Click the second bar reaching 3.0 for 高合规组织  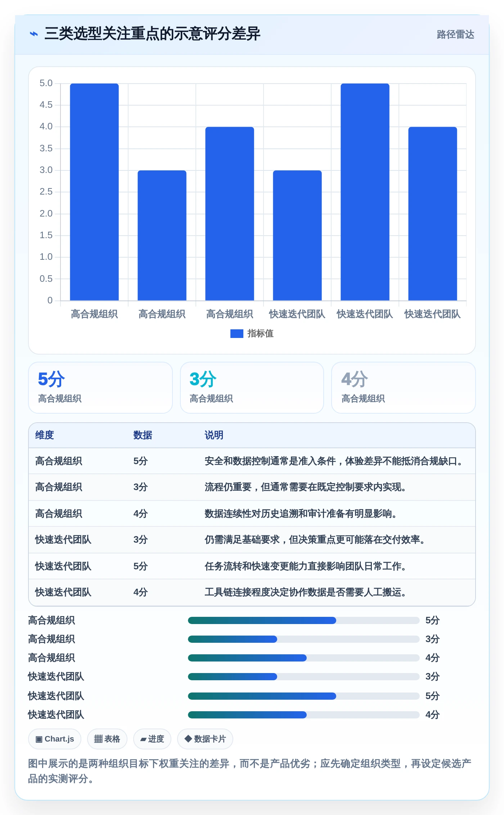(x=162, y=236)
